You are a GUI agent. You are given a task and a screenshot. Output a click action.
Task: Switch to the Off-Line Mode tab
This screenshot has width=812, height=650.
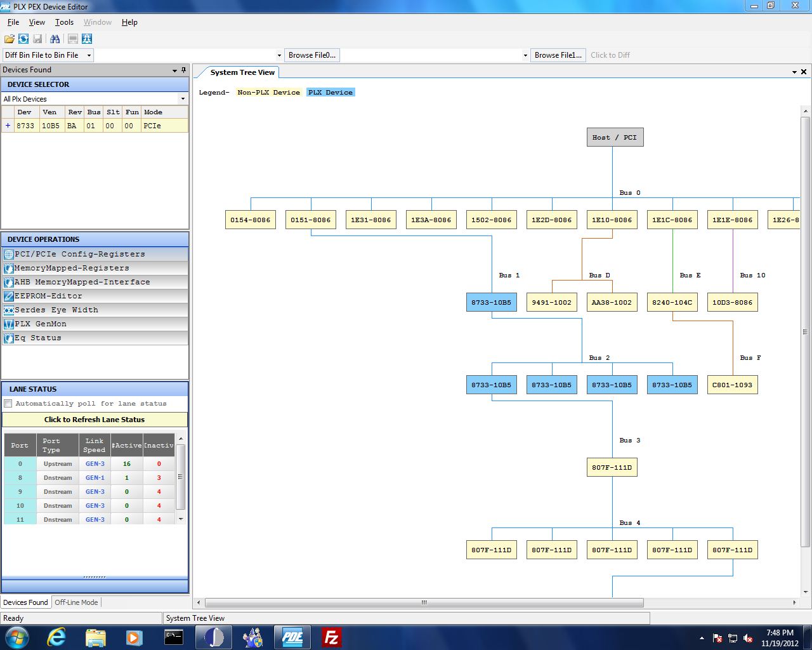76,602
